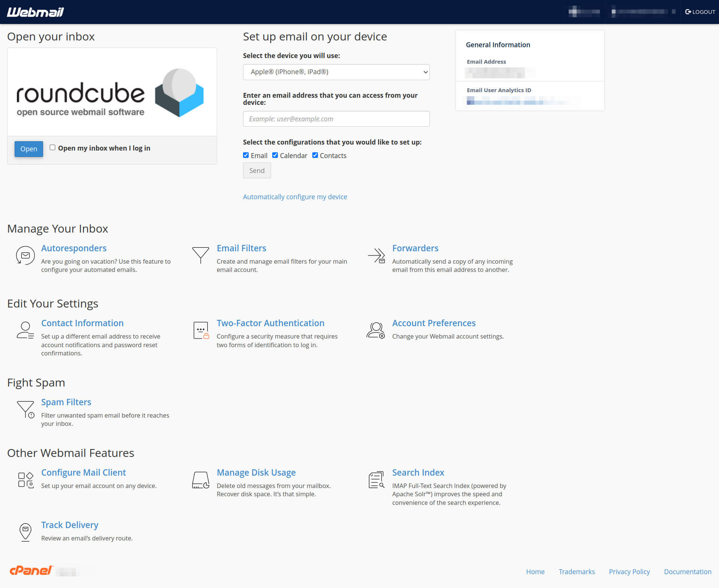Click the Manage Disk Usage drive icon

pyautogui.click(x=201, y=480)
